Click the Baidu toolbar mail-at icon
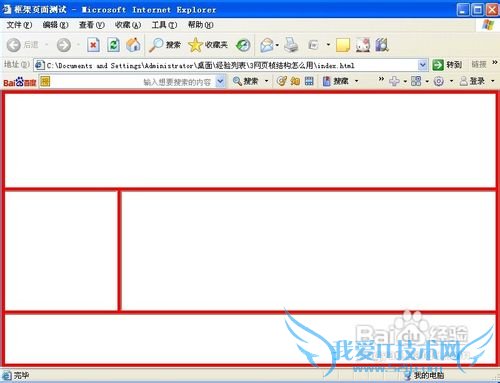 [x=282, y=81]
